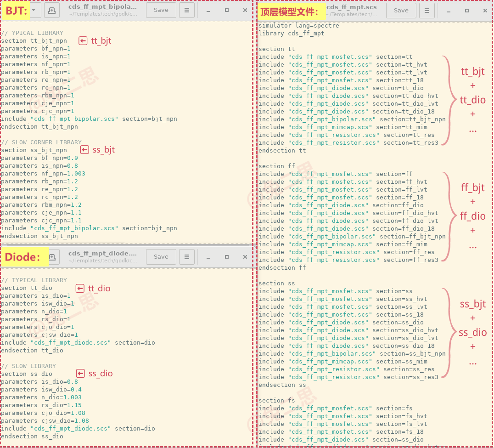Create new document in the bipolar file window
494x448 pixels.
52,11
